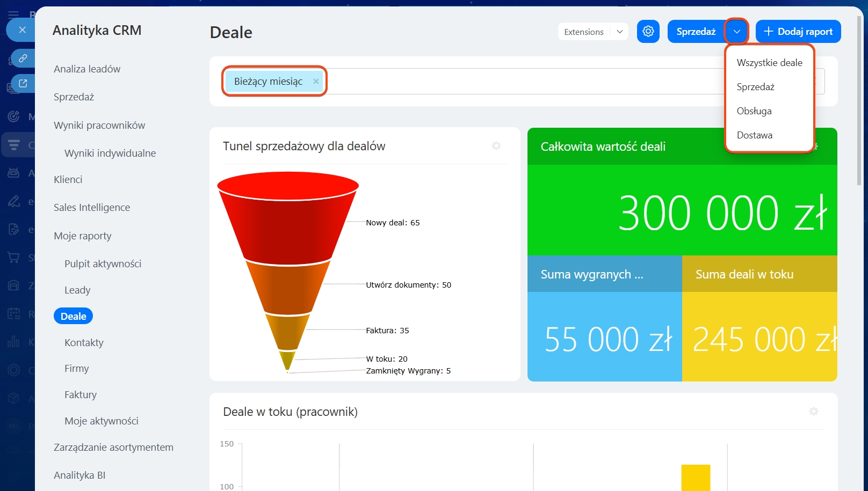Choose Dostawa from the pipeline menu
868x491 pixels.
(x=754, y=135)
